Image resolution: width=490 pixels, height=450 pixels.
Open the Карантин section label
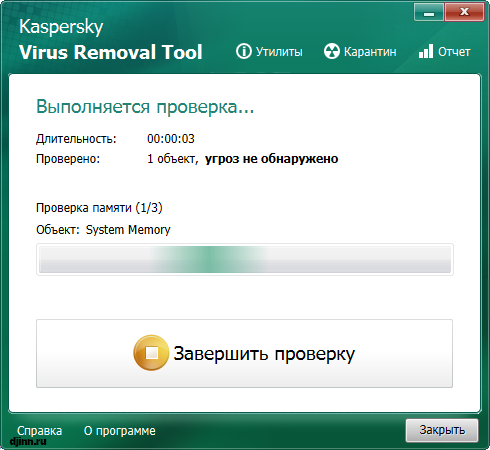370,52
